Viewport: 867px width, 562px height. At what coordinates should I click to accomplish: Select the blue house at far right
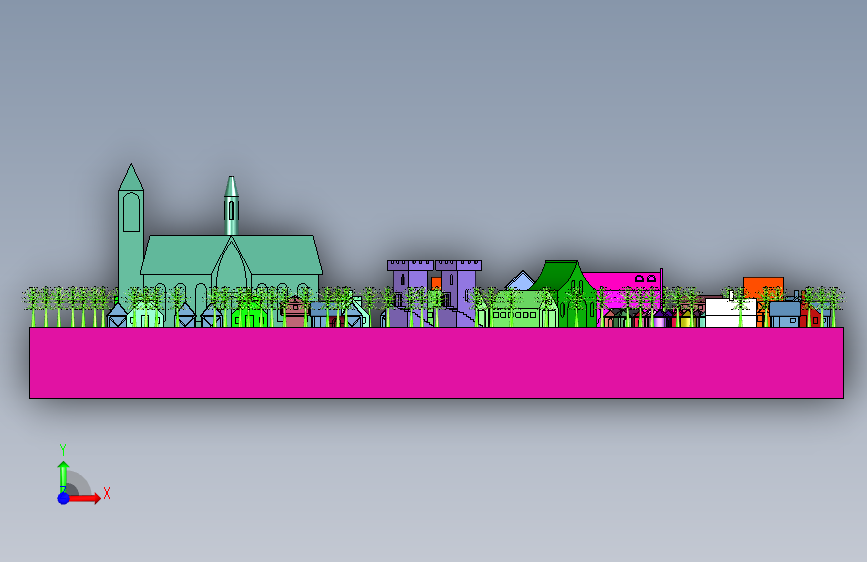tap(785, 314)
